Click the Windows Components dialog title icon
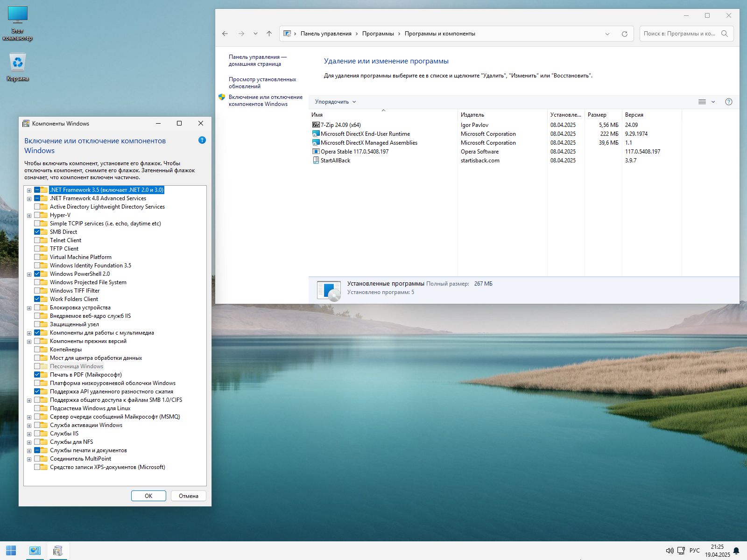This screenshot has width=747, height=560. [x=26, y=123]
